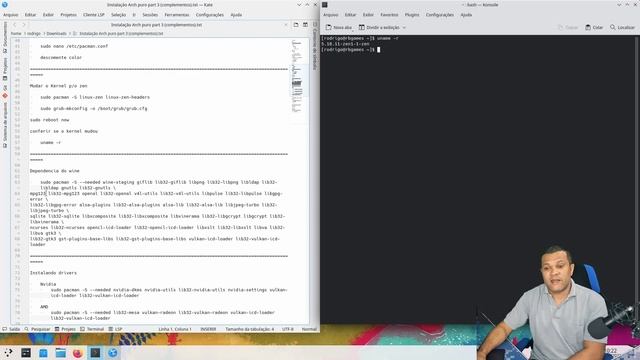This screenshot has width=640, height=360.
Task: Click Nova aba in Konsole toolbar
Action: pos(339,27)
